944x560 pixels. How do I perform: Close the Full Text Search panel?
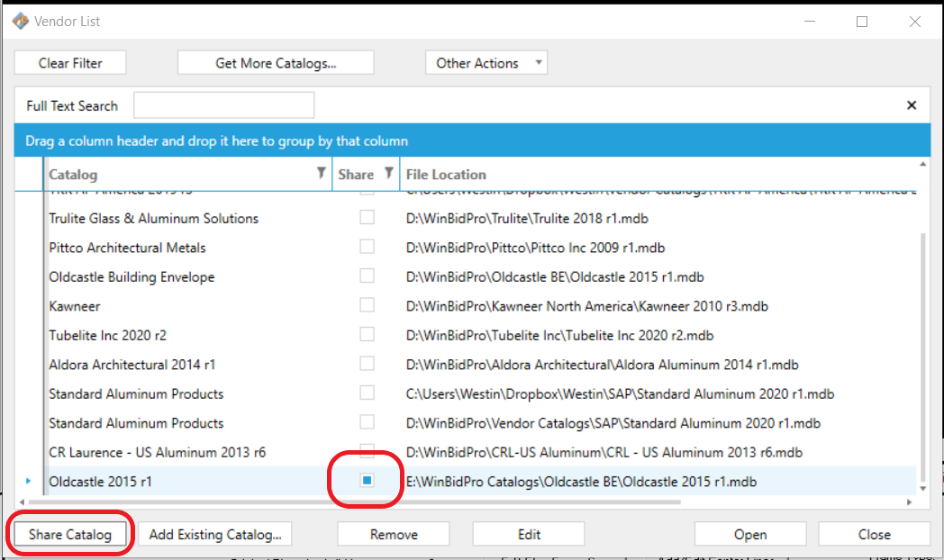coord(912,105)
